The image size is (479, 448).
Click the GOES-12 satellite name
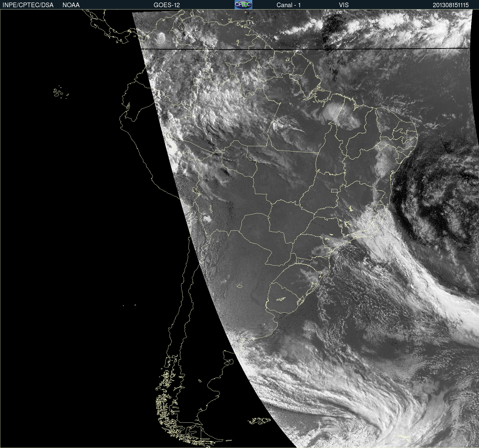[x=167, y=5]
